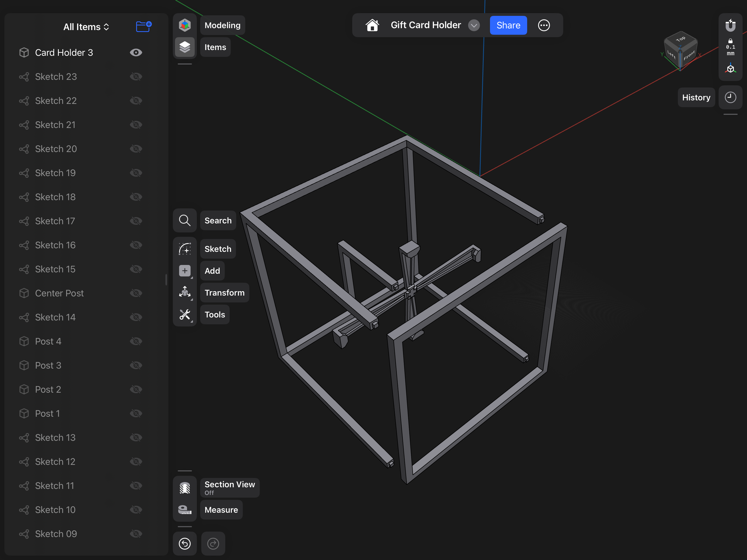Toggle visibility of Sketch 13
Viewport: 747px width, 560px height.
136,437
